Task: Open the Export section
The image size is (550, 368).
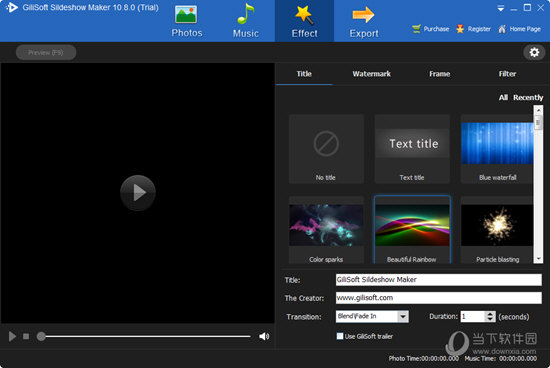Action: pos(364,21)
